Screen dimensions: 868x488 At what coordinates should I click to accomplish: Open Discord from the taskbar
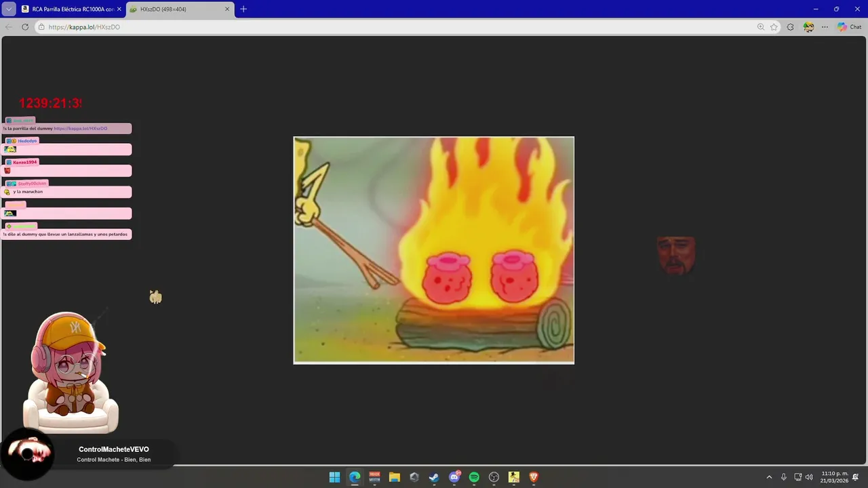tap(454, 477)
